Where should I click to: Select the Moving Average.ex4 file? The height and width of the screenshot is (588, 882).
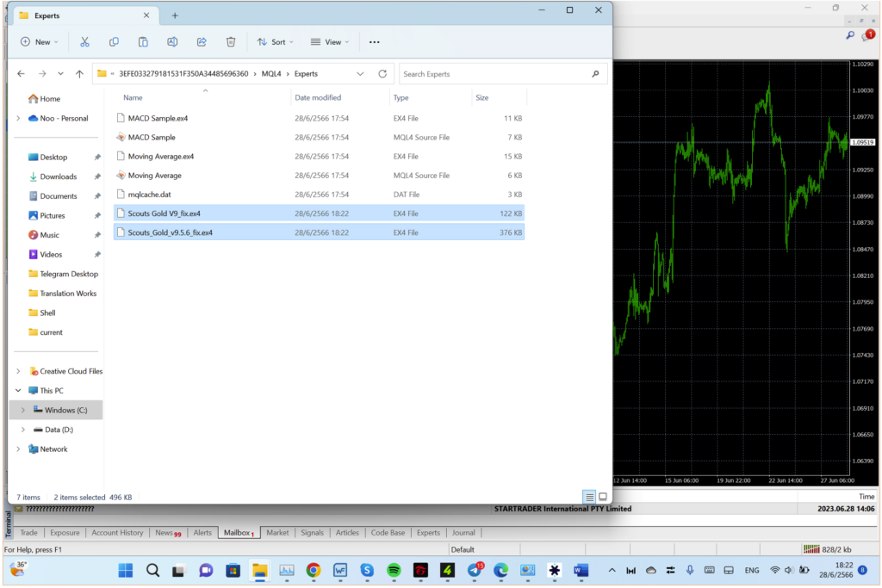[319, 157]
